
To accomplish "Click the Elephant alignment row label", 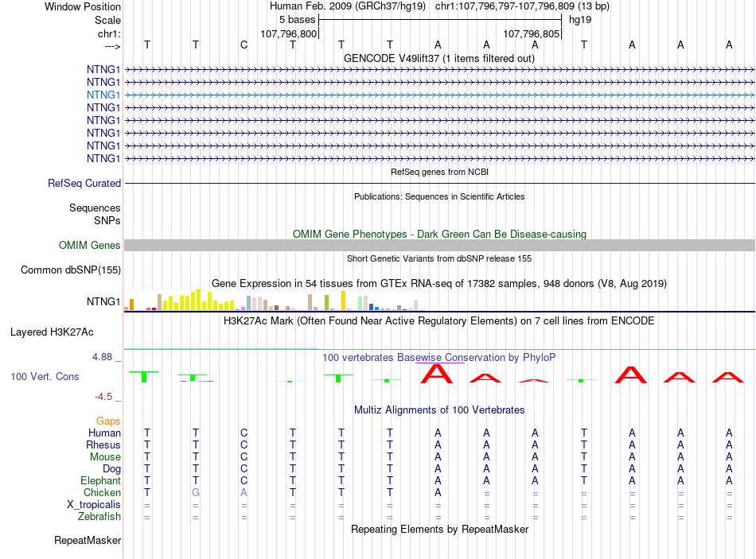I will [x=100, y=480].
